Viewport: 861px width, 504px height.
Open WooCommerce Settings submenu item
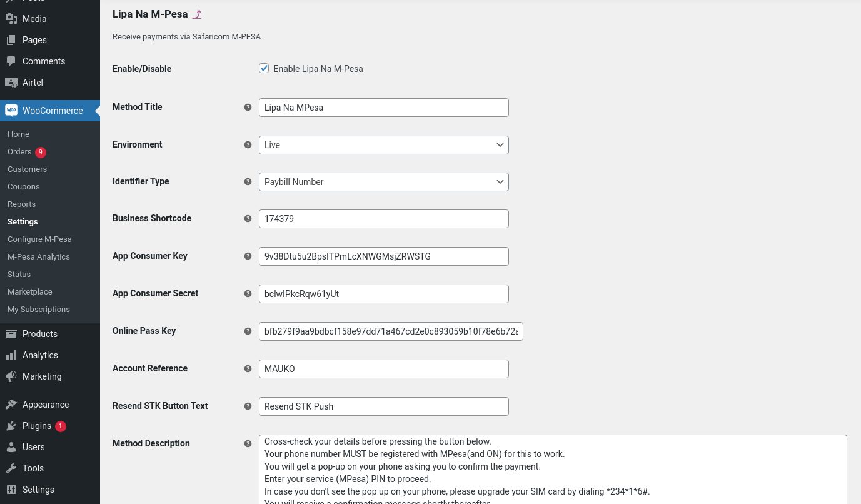(x=23, y=222)
